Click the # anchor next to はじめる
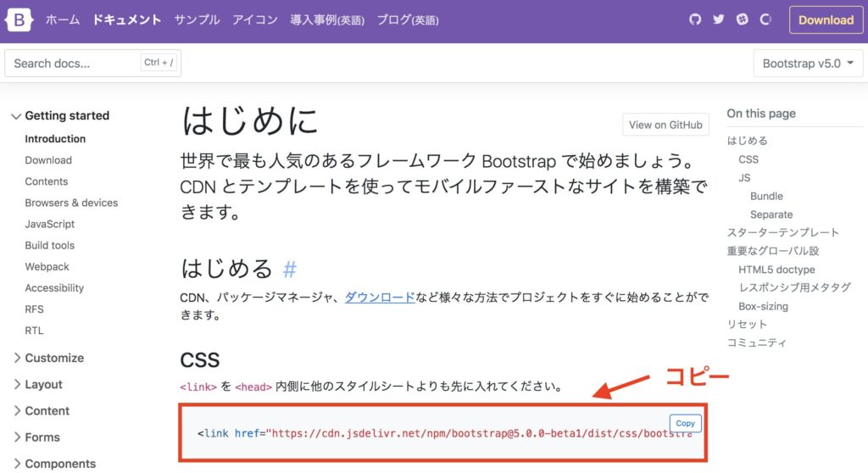This screenshot has height=473, width=868. [x=290, y=270]
